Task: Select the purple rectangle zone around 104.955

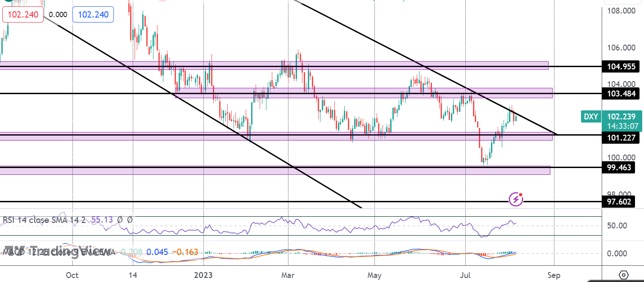Action: (x=274, y=65)
